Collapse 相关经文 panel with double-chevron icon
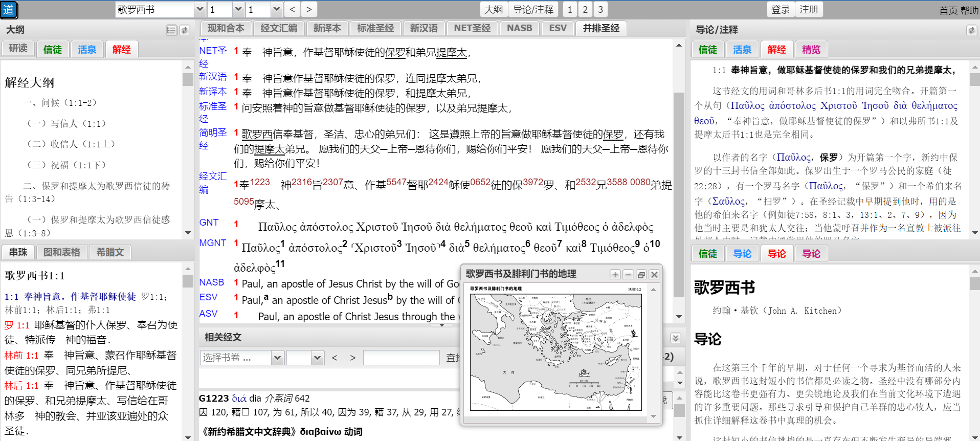 pos(675,338)
